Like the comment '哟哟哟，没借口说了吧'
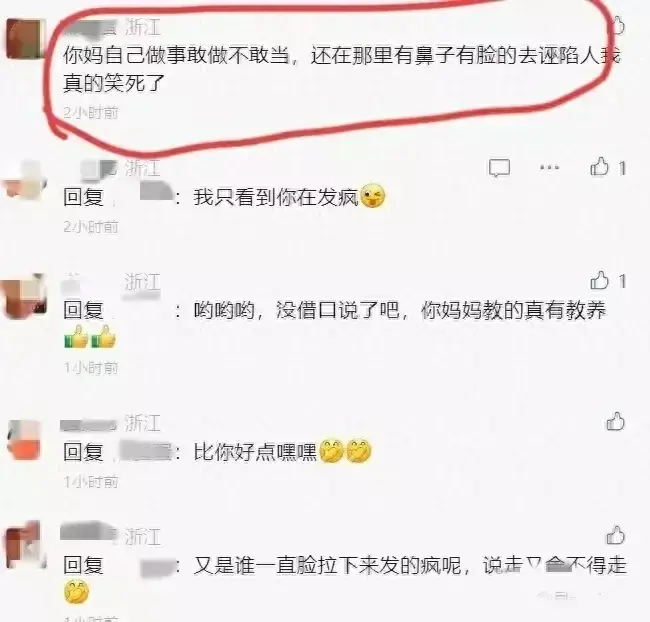 [599, 281]
